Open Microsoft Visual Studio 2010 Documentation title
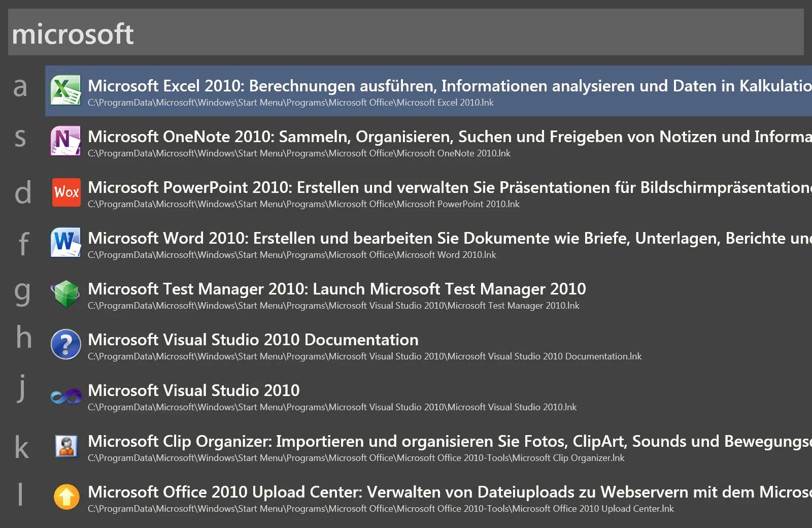Image resolution: width=812 pixels, height=528 pixels. (253, 340)
